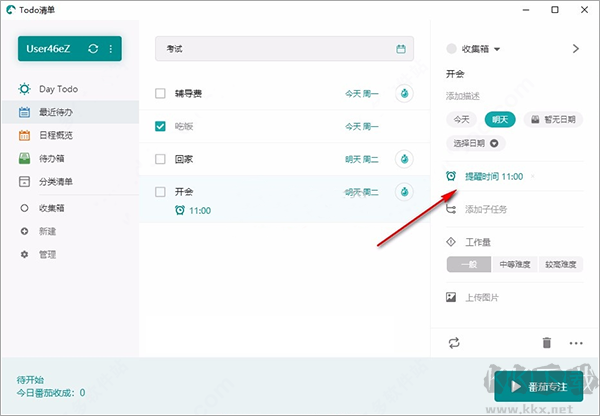Click the archive box icon for 分类清单
This screenshot has width=600, height=416.
(x=24, y=181)
